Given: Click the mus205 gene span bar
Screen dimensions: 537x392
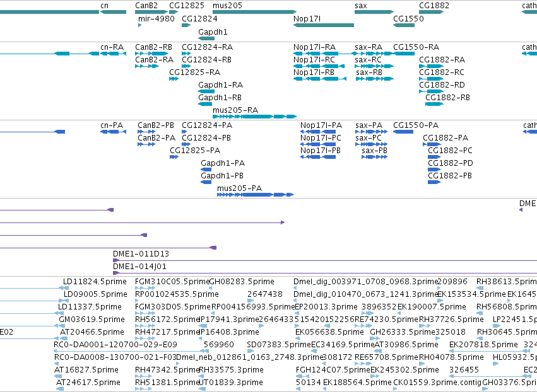Looking at the screenshot, I should [254, 12].
